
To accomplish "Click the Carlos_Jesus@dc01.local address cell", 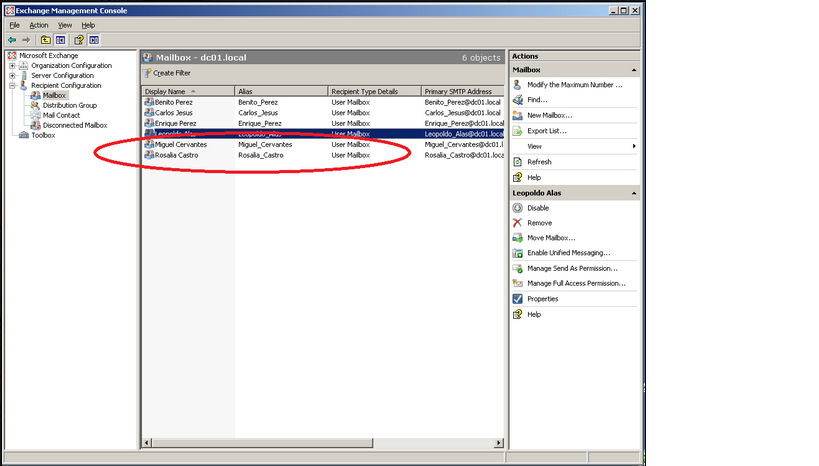I will (462, 113).
